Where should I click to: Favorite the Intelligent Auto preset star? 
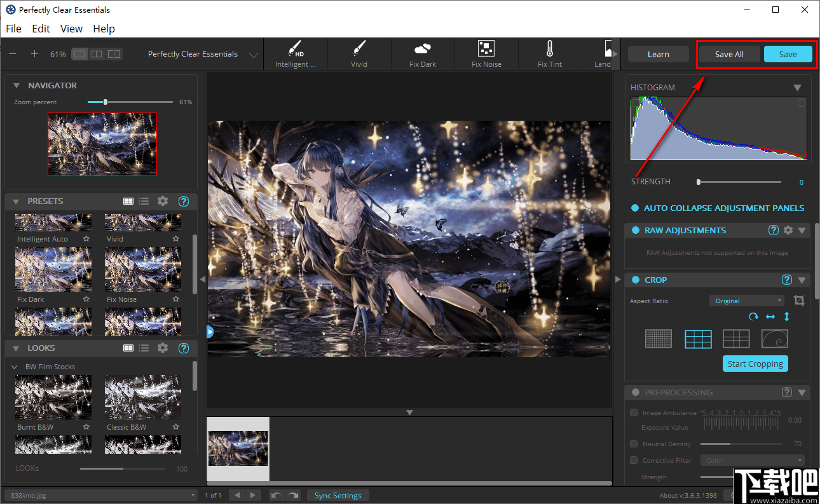(86, 239)
